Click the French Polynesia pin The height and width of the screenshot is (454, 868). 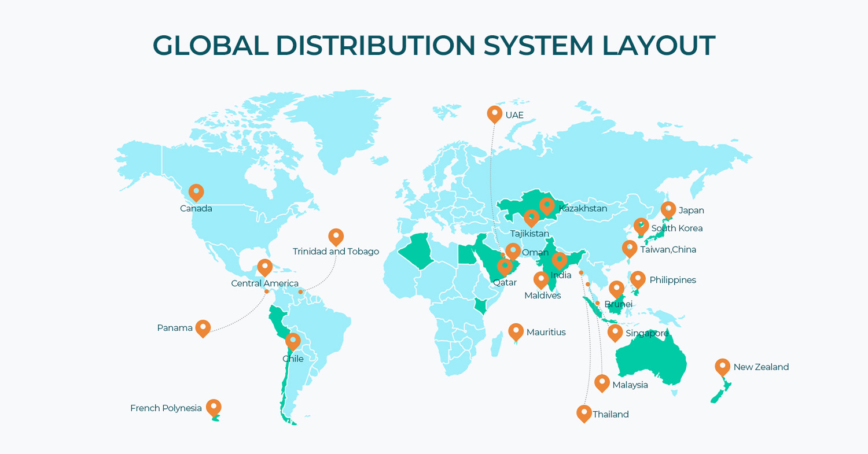tap(214, 407)
